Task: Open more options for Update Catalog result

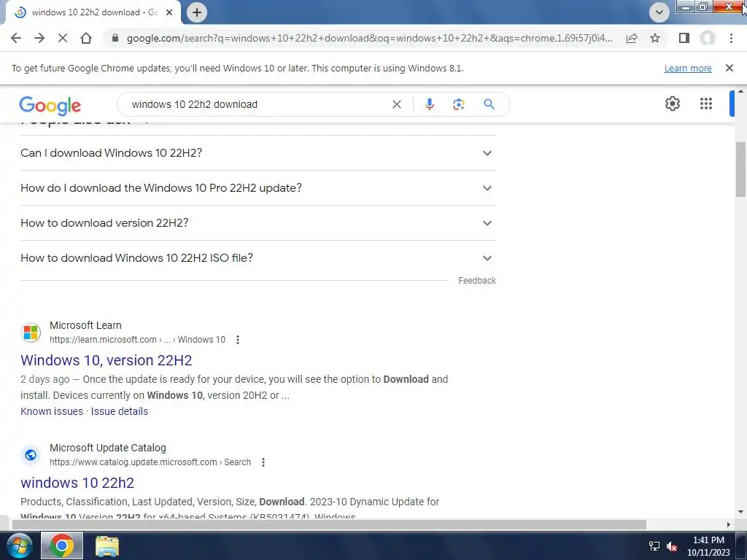Action: pyautogui.click(x=263, y=462)
